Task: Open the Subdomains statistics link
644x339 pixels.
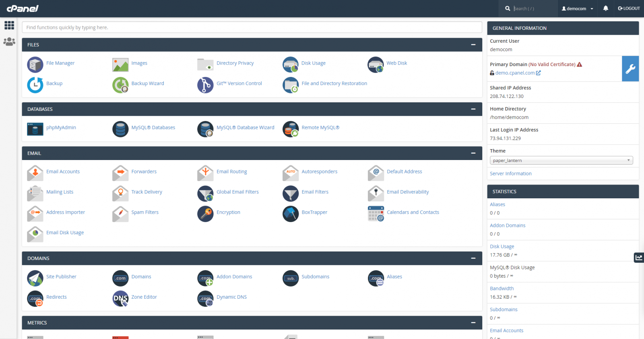Action: point(504,310)
